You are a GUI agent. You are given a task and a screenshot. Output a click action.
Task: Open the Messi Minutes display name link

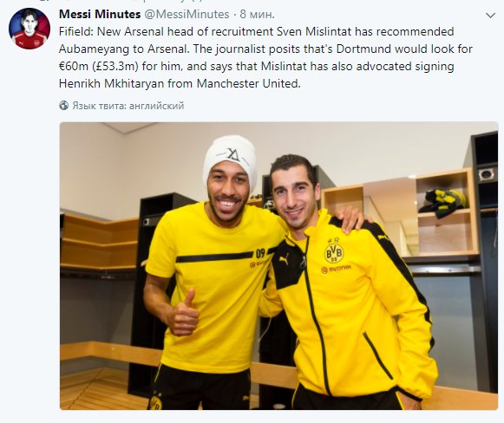[100, 14]
